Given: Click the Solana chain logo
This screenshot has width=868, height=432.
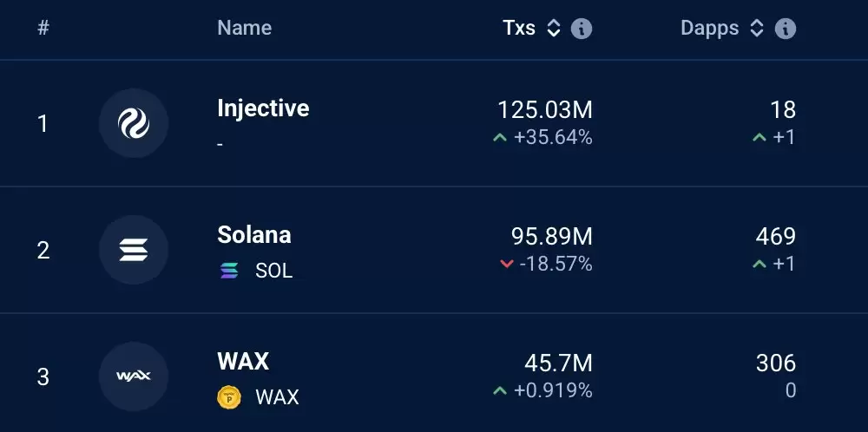Looking at the screenshot, I should [x=134, y=250].
